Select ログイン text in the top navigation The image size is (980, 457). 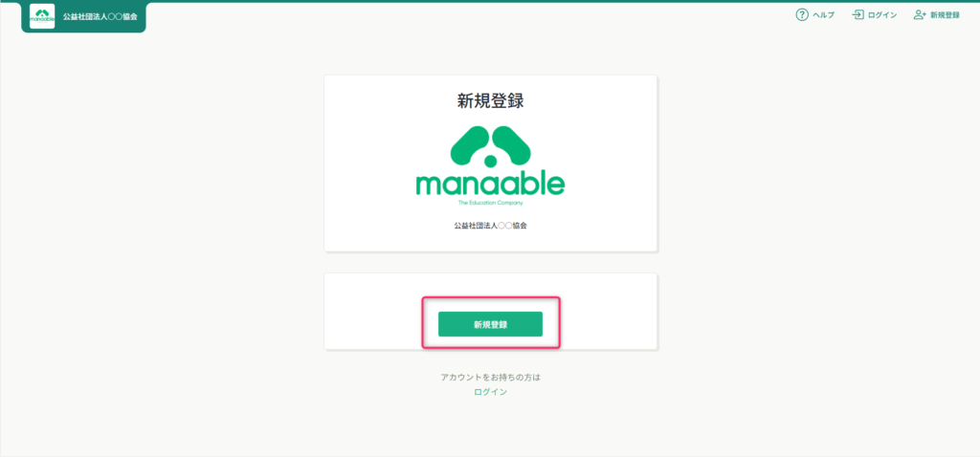click(882, 15)
